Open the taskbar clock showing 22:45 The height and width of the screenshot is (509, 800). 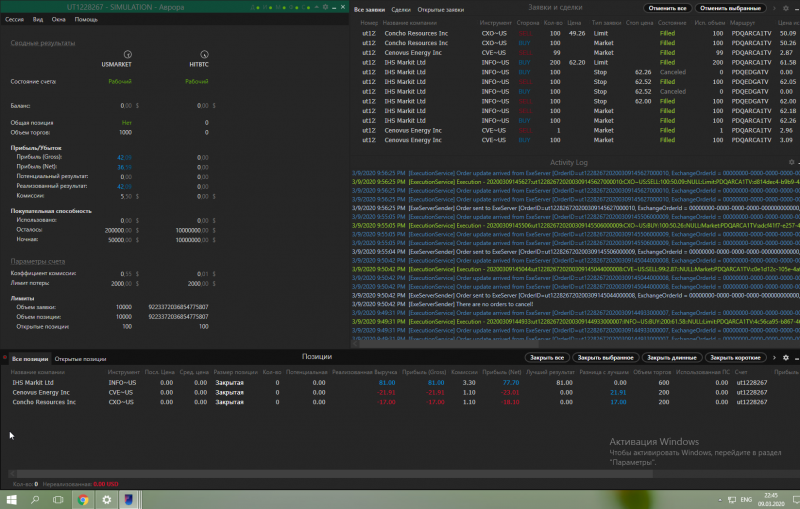771,500
